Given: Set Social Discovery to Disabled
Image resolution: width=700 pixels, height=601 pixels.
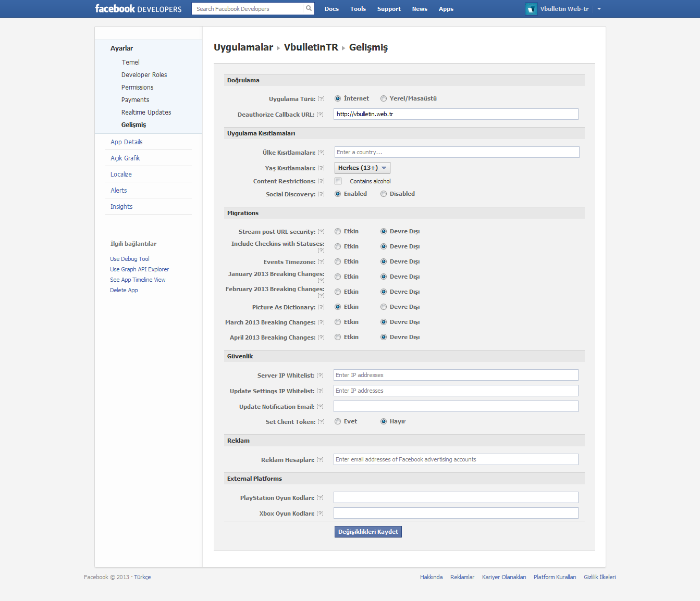Looking at the screenshot, I should click(384, 194).
